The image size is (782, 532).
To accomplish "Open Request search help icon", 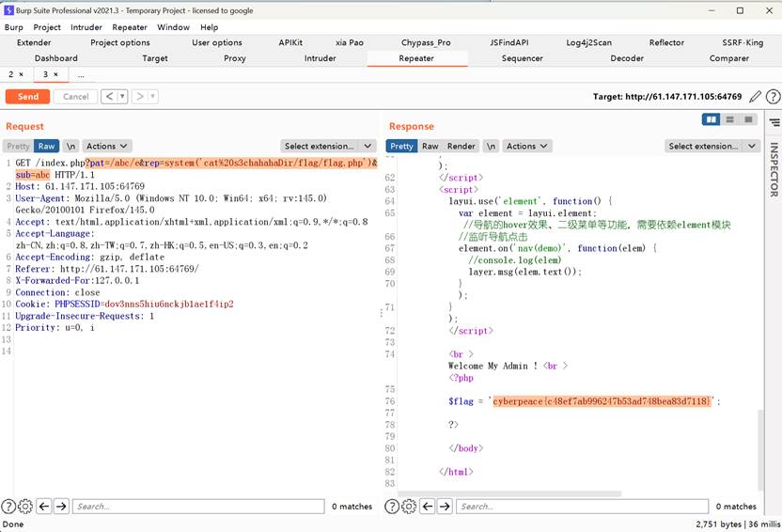I will (8, 507).
